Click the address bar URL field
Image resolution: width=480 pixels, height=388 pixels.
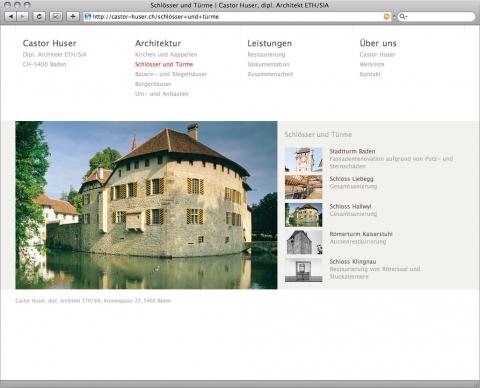(x=237, y=16)
